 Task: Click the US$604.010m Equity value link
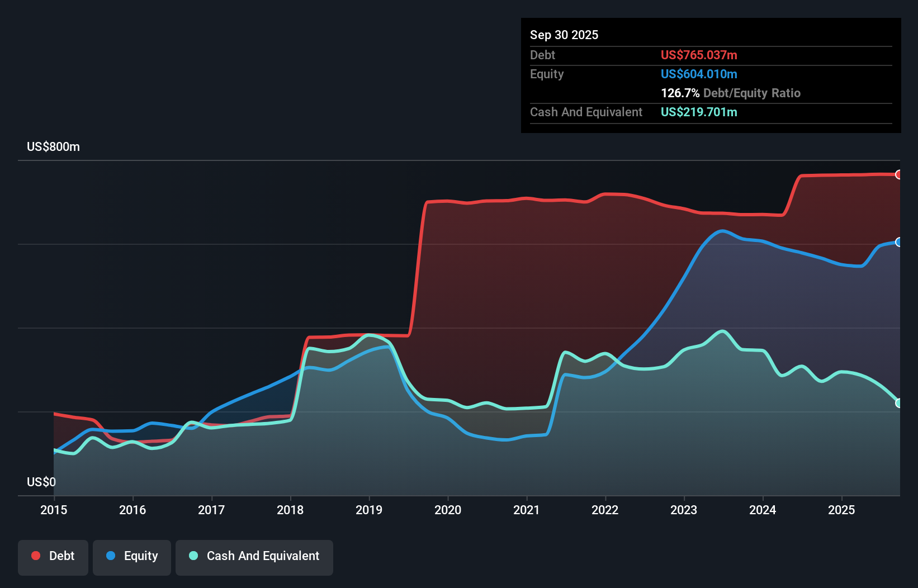699,74
